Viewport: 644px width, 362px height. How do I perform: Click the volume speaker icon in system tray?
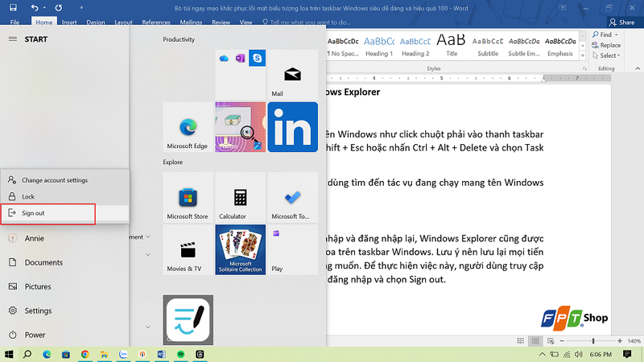pos(579,354)
